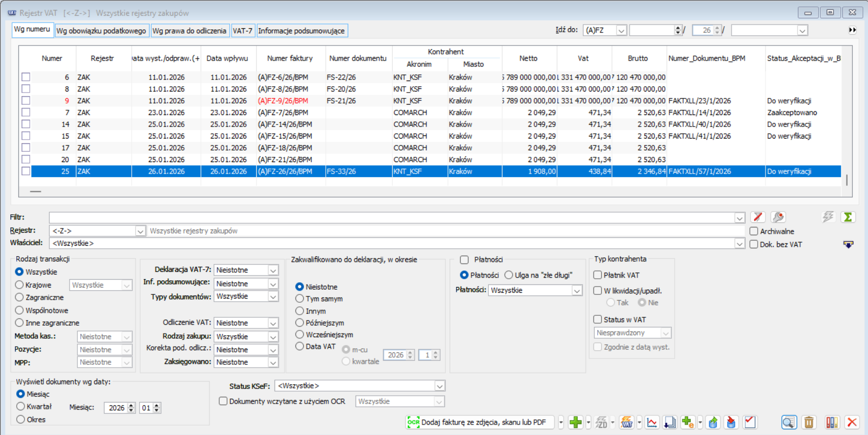Expand the Status KSeF dropdown
Viewport: 868px width, 435px height.
439,386
